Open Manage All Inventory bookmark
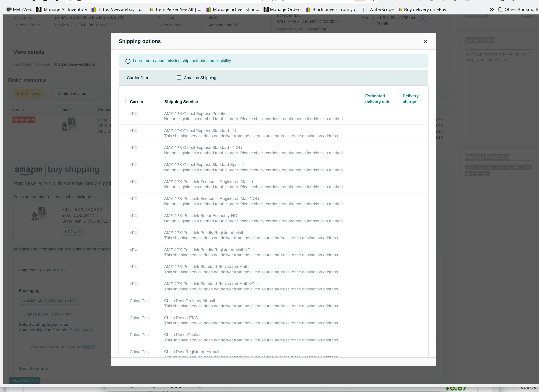 pyautogui.click(x=62, y=10)
